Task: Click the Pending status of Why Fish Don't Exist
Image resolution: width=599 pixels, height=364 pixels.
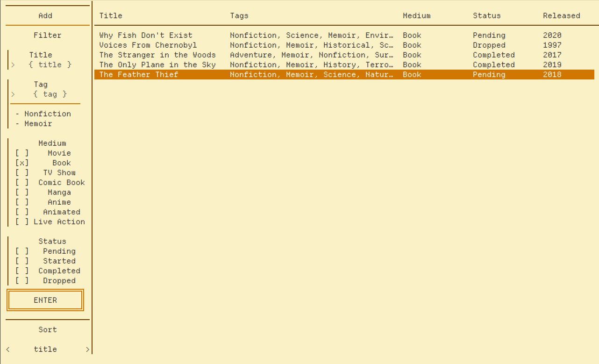Action: click(x=489, y=35)
